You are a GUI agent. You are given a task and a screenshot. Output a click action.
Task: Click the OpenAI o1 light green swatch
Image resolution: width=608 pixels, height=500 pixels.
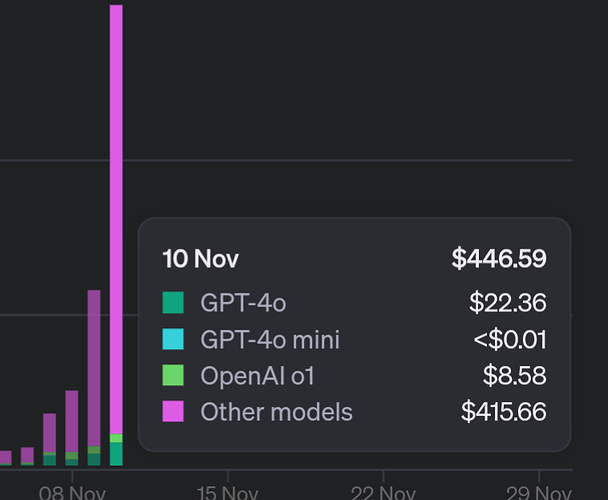(x=173, y=375)
